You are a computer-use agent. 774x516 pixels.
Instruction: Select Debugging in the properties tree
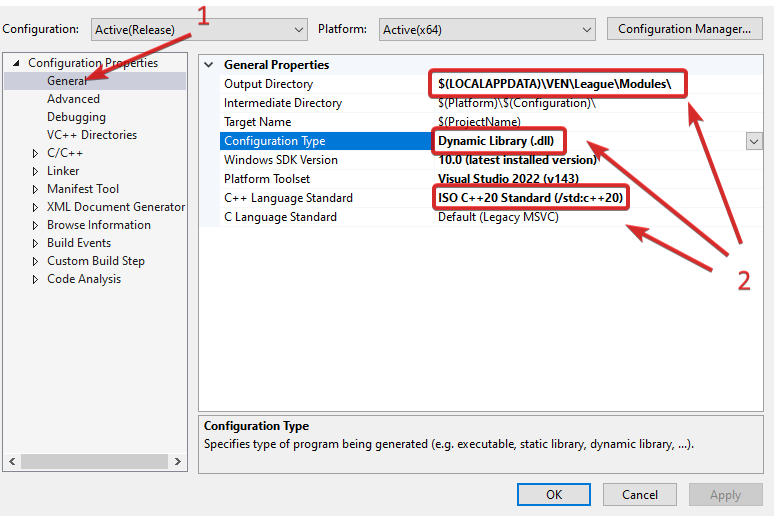tap(76, 117)
